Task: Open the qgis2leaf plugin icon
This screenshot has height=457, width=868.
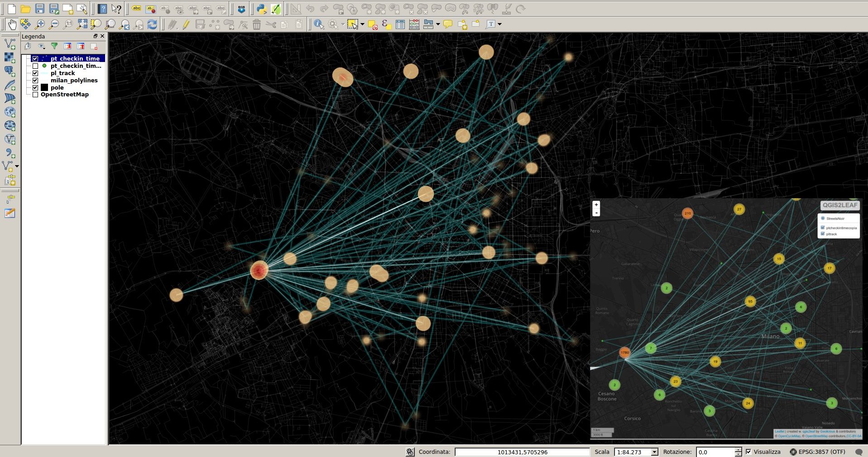Action: click(275, 9)
